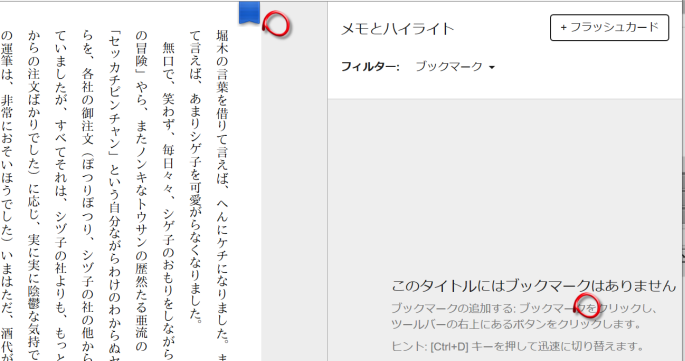Click the [Ctrl+D] hint text line
This screenshot has width=685, height=361.
point(518,347)
